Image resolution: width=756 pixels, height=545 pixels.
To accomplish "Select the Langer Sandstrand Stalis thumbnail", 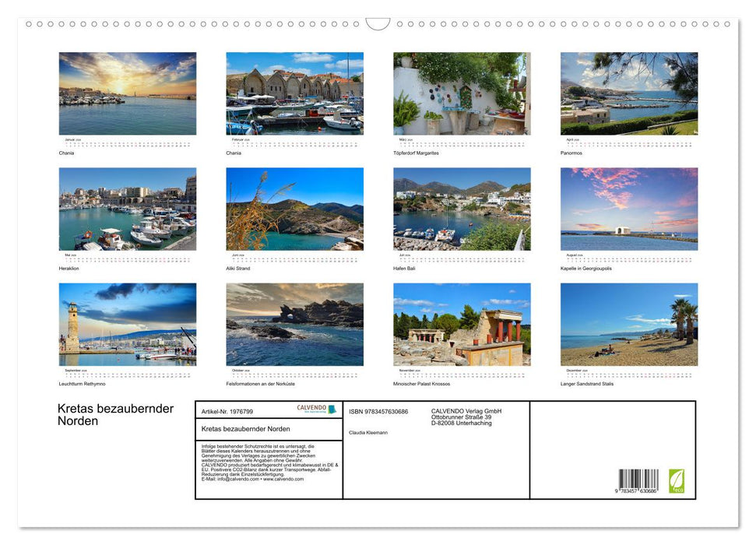I will point(628,323).
